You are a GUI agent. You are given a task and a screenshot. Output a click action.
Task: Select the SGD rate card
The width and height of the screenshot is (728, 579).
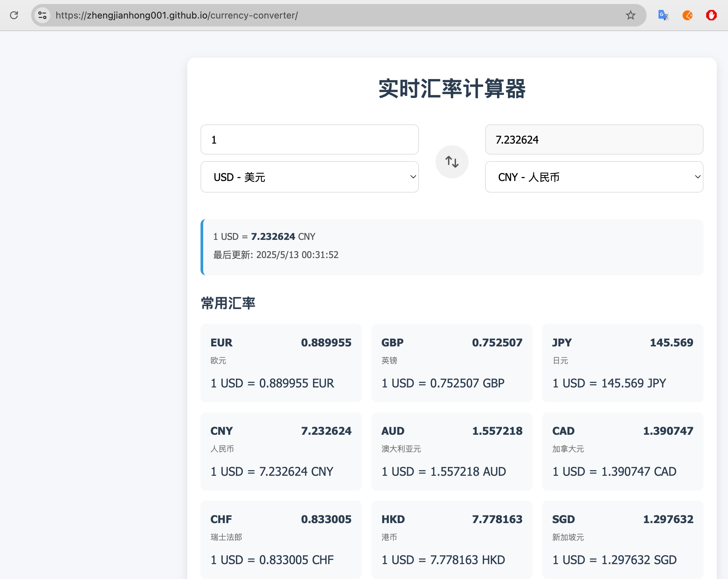[x=623, y=540]
